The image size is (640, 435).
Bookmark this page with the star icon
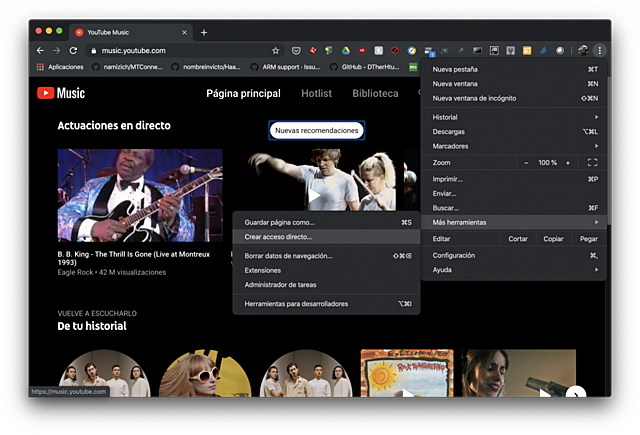[x=276, y=51]
